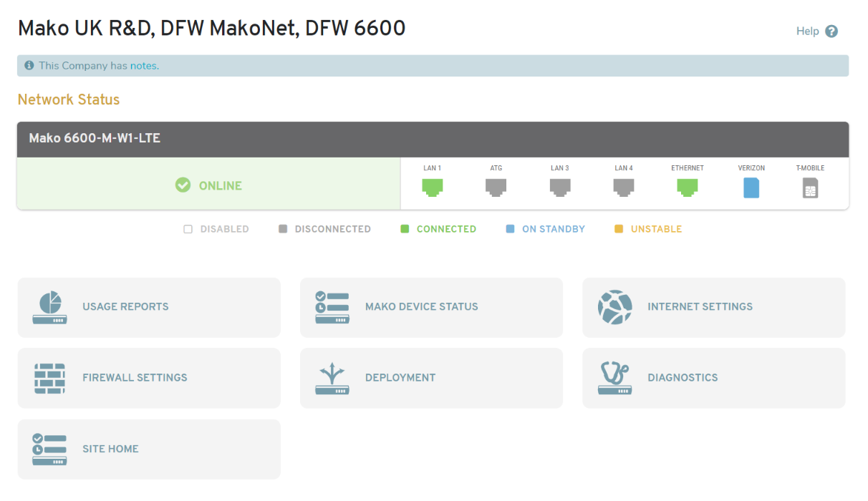Click the LAN 3 port indicator
The image size is (868, 501).
pyautogui.click(x=559, y=187)
